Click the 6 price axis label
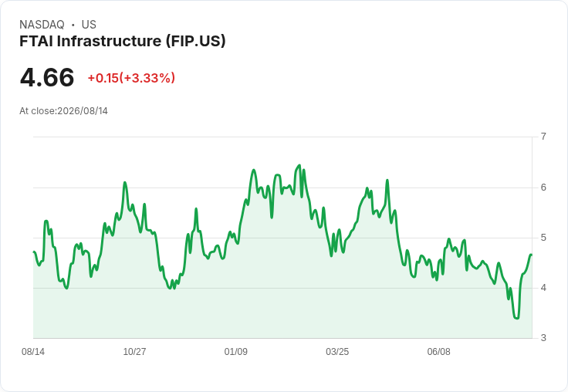Screen dimensions: 568x392 pyautogui.click(x=543, y=188)
